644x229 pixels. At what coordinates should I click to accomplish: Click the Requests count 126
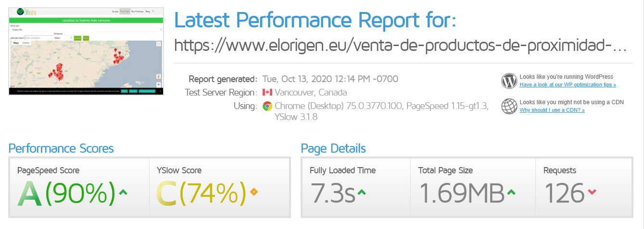[564, 193]
